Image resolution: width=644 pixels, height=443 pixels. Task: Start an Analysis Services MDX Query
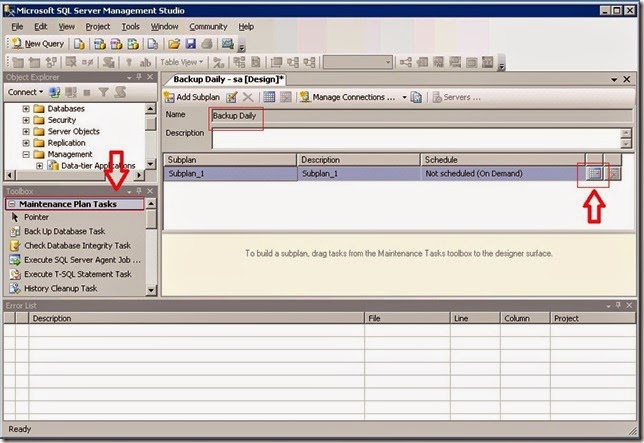pyautogui.click(x=99, y=44)
